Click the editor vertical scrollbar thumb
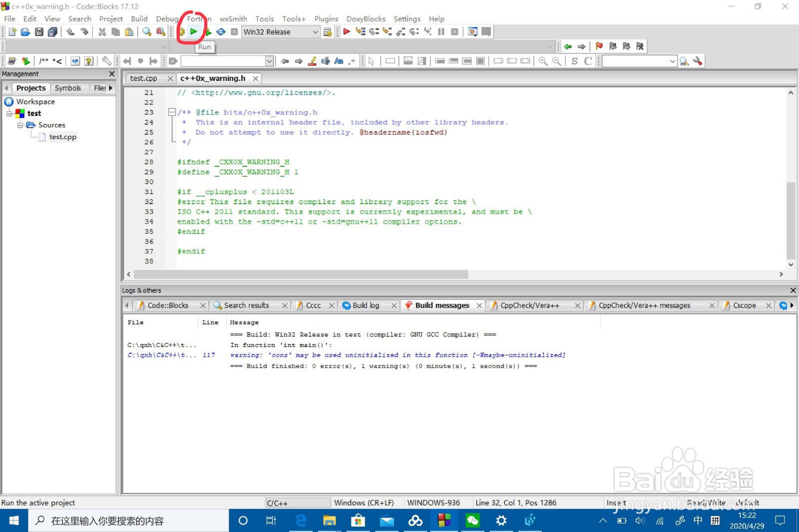The width and height of the screenshot is (799, 532). click(x=791, y=221)
